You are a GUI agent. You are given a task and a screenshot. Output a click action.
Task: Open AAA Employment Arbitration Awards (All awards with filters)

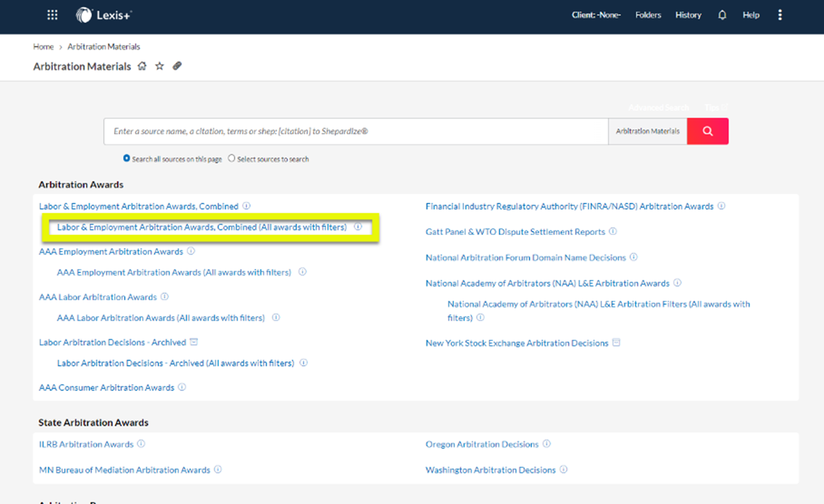174,273
